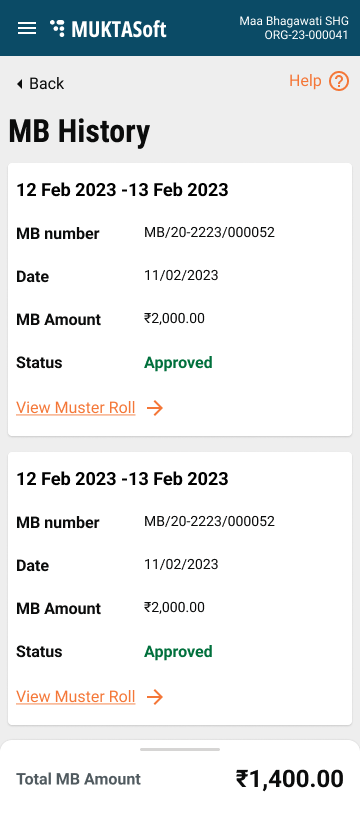
Task: Select first card's MB number value
Action: [x=209, y=233]
